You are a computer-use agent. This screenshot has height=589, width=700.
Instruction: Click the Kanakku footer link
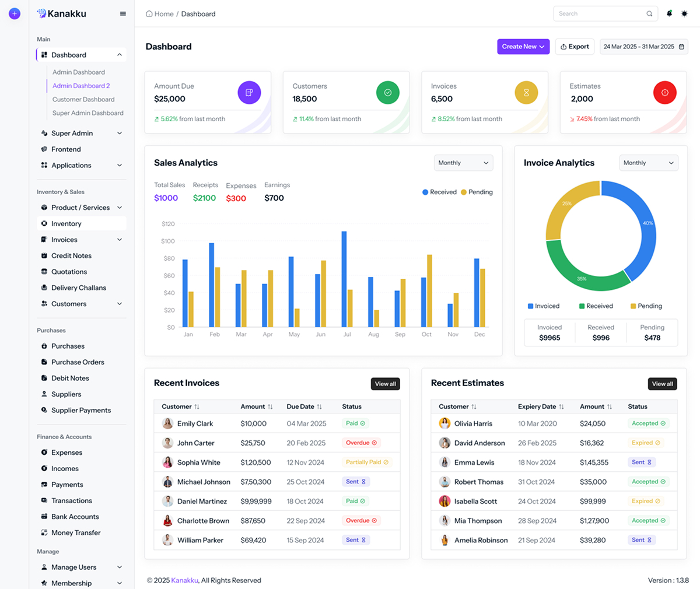pyautogui.click(x=184, y=580)
